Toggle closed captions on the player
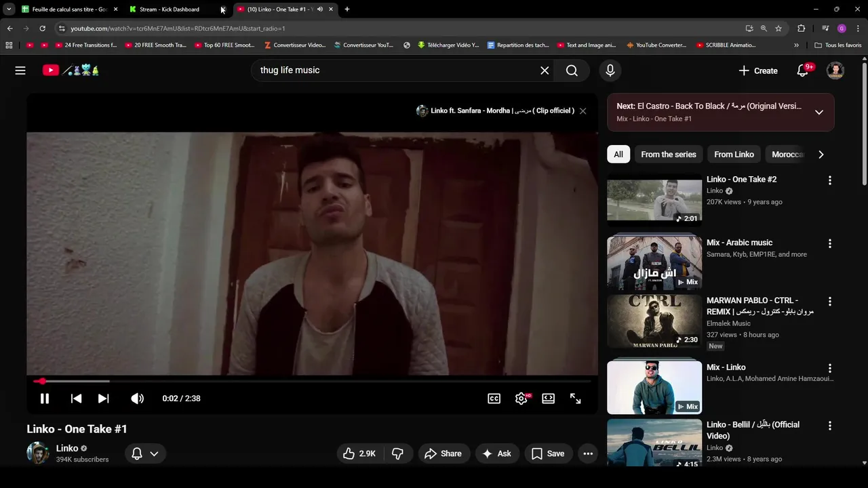The image size is (868, 488). click(x=494, y=399)
